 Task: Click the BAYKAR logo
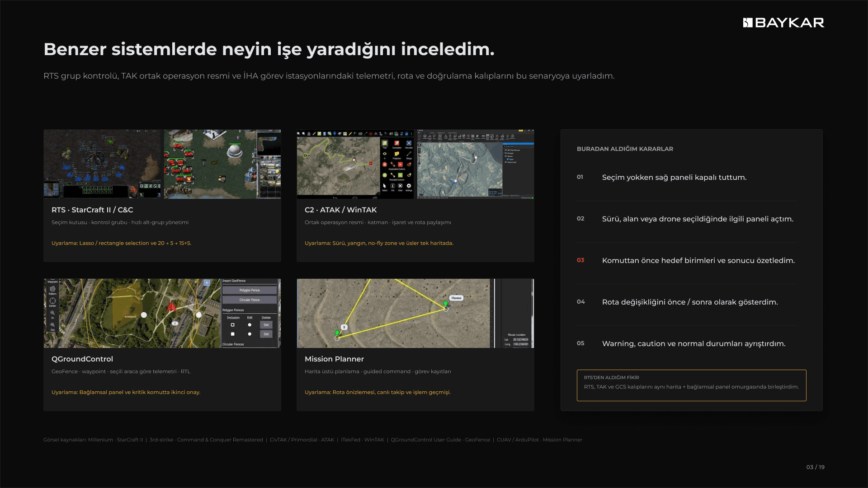click(783, 23)
